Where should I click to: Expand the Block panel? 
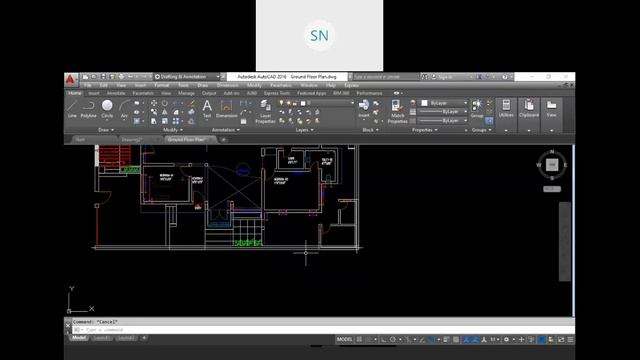point(370,130)
